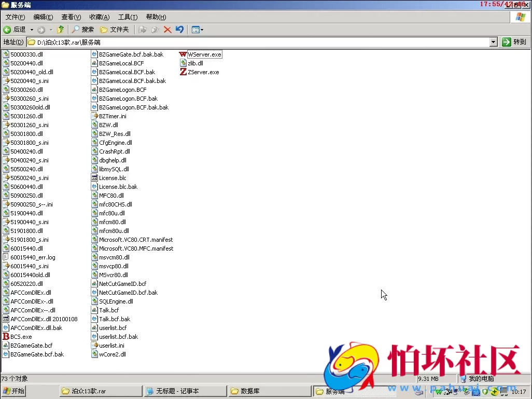Viewport: 532px width, 399px height.
Task: Expand the Back button history dropdown arrow
Action: tap(32, 30)
